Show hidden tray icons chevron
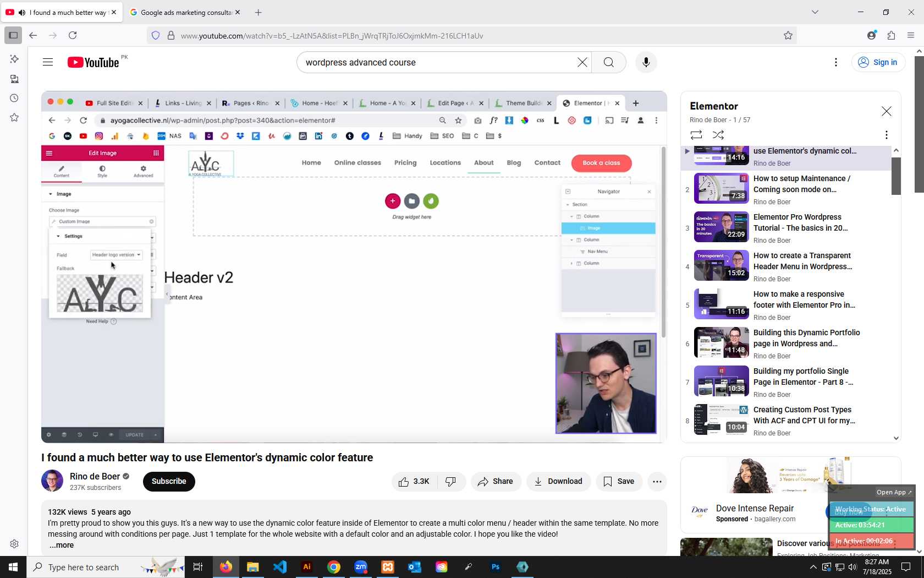This screenshot has width=924, height=578. (813, 567)
